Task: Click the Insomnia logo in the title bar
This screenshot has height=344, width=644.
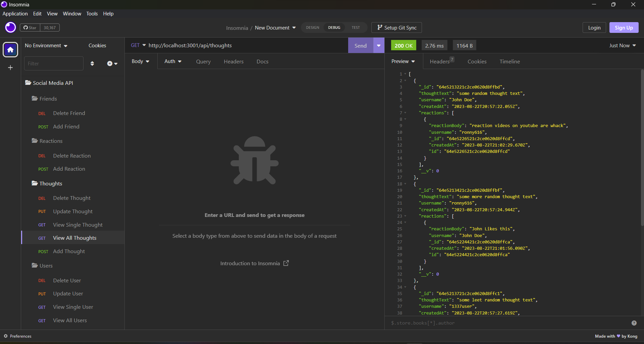Action: point(4,4)
